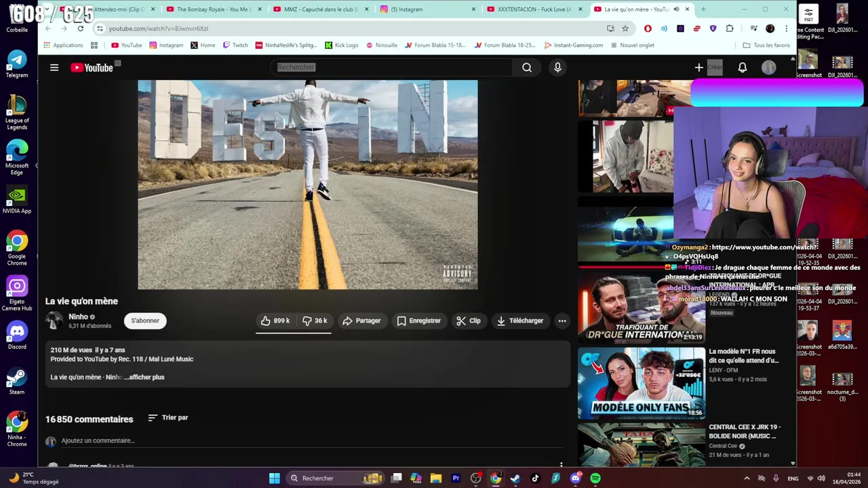Open the Steam desktop shortcut

point(17,382)
